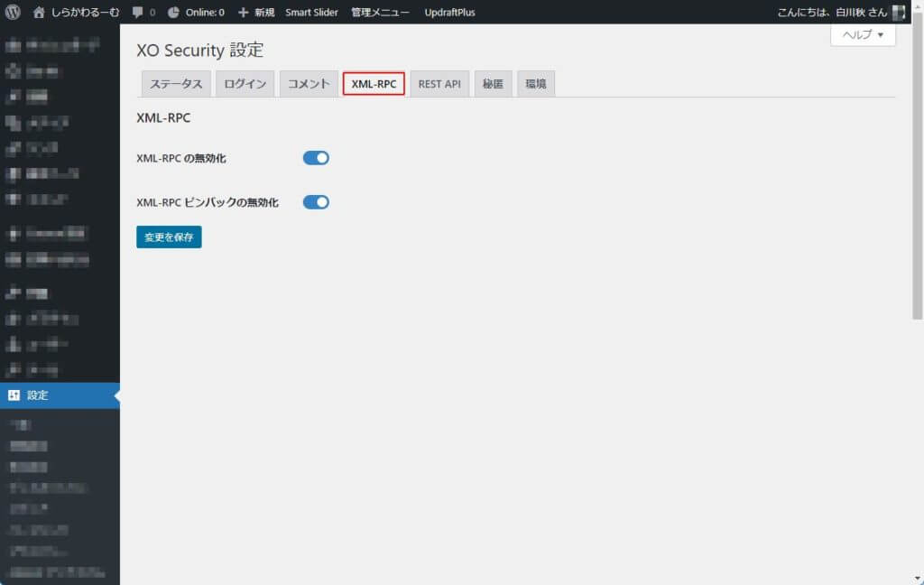This screenshot has height=585, width=924.
Task: Switch to the ステータス tab
Action: 176,84
